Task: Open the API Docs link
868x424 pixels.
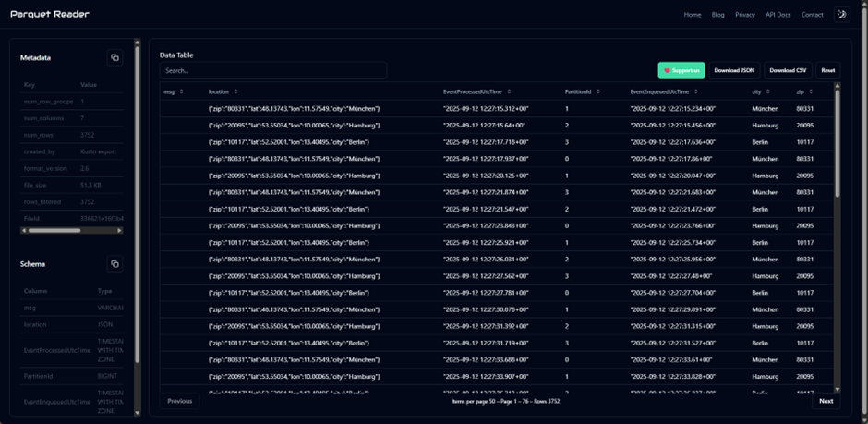Action: 778,15
